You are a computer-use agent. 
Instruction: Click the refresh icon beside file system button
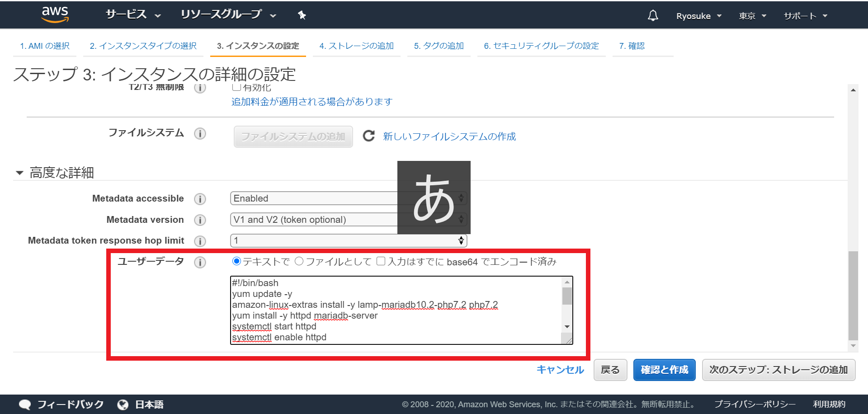click(369, 136)
